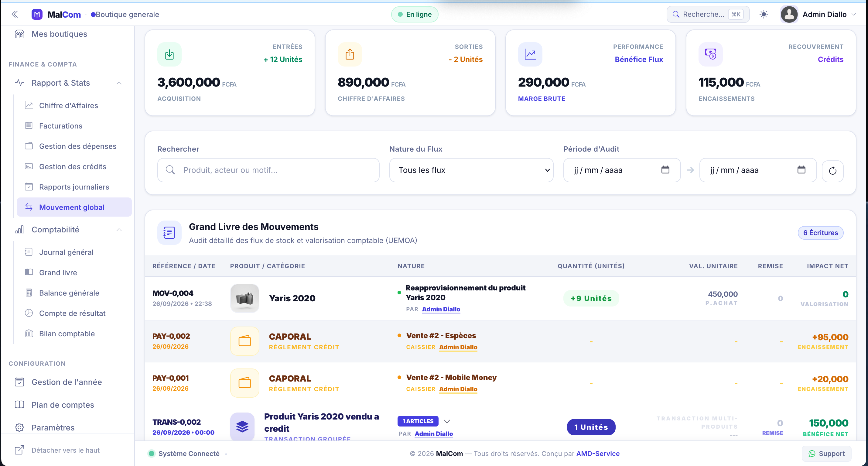This screenshot has width=868, height=466.
Task: Open calendar picker on first audit date
Action: click(665, 170)
